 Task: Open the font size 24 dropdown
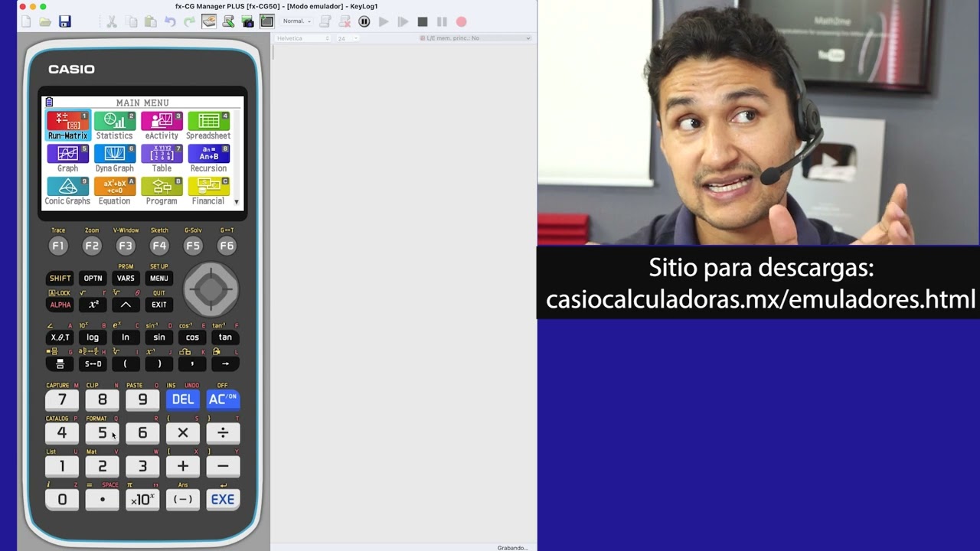click(x=347, y=38)
